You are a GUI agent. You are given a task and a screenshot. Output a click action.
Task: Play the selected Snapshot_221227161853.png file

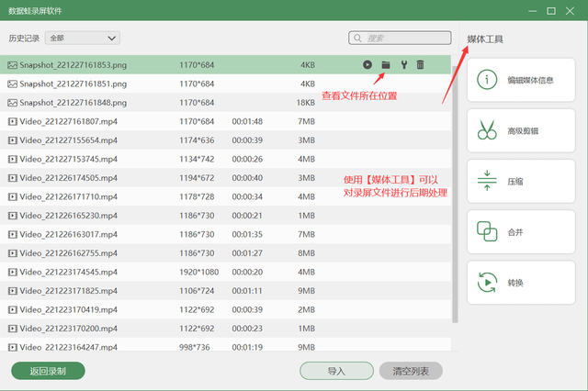(367, 65)
